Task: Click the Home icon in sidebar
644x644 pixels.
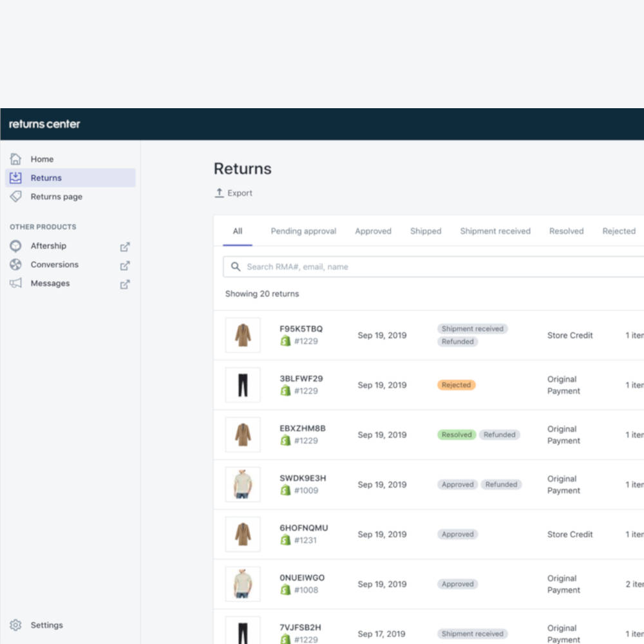Action: [16, 159]
